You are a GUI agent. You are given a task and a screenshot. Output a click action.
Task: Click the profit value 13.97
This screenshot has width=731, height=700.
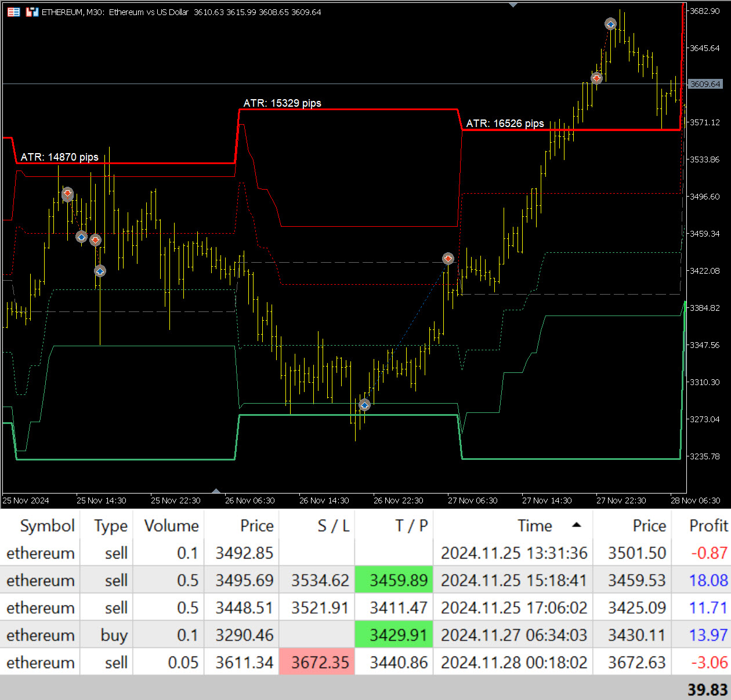coord(708,635)
